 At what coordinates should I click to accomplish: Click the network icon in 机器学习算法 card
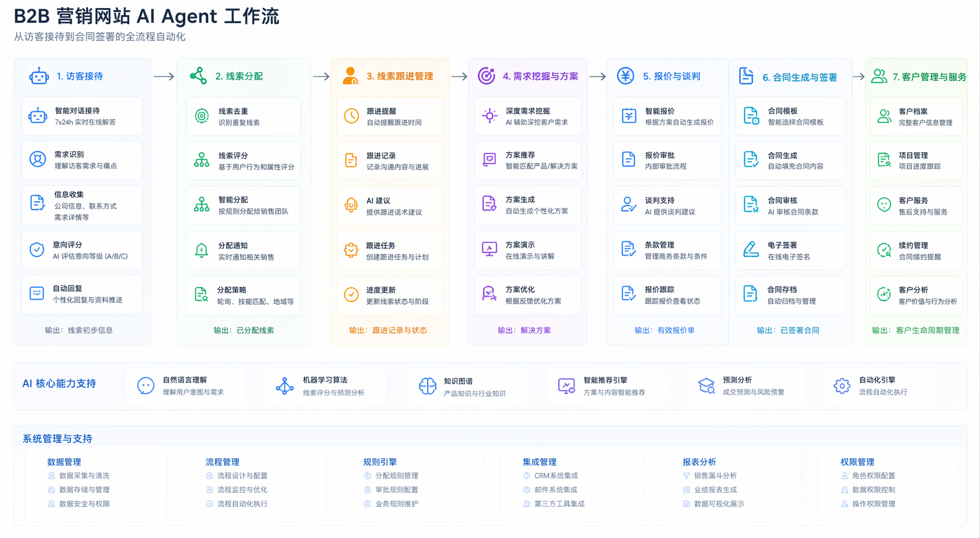click(285, 386)
